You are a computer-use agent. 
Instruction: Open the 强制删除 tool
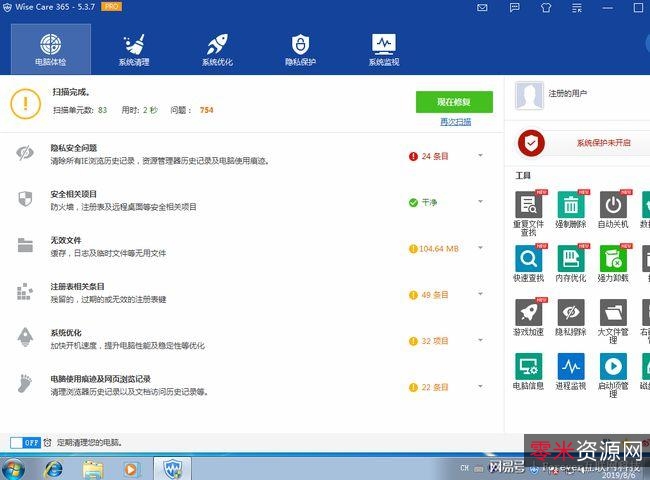coord(571,209)
